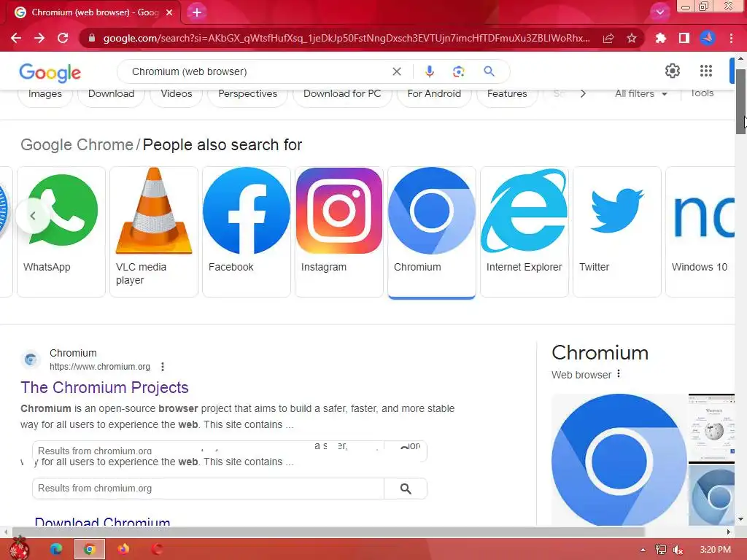Select the Features filter chip

pos(507,94)
